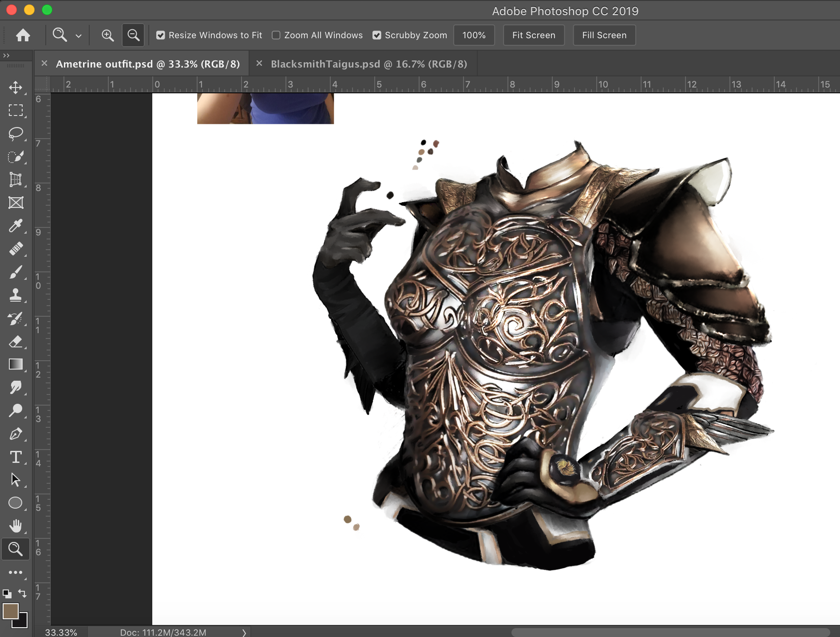The width and height of the screenshot is (840, 637).
Task: Open the Zoom tool preset dropdown
Action: click(79, 36)
